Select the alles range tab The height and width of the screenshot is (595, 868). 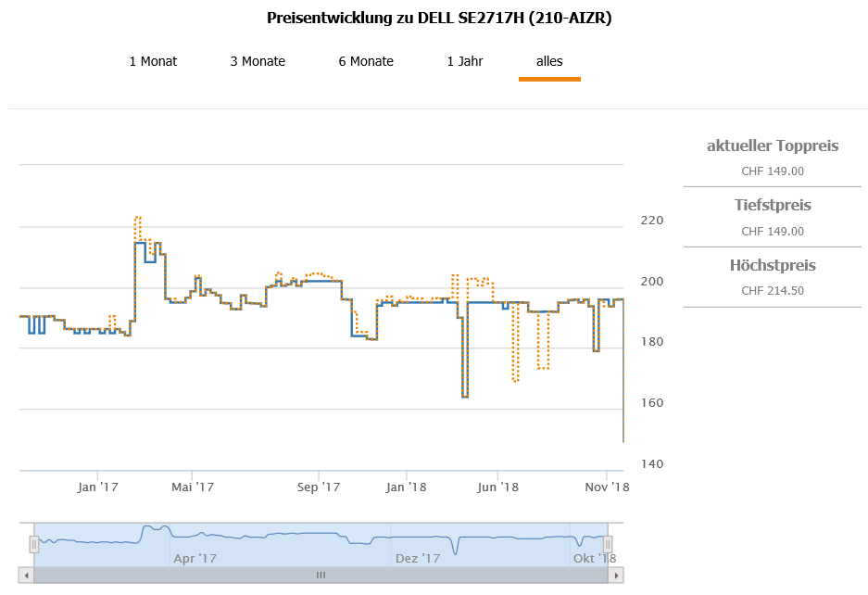(549, 61)
